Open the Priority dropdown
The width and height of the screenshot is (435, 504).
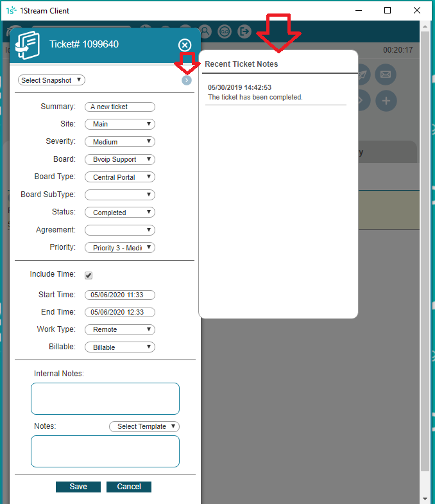pyautogui.click(x=120, y=248)
